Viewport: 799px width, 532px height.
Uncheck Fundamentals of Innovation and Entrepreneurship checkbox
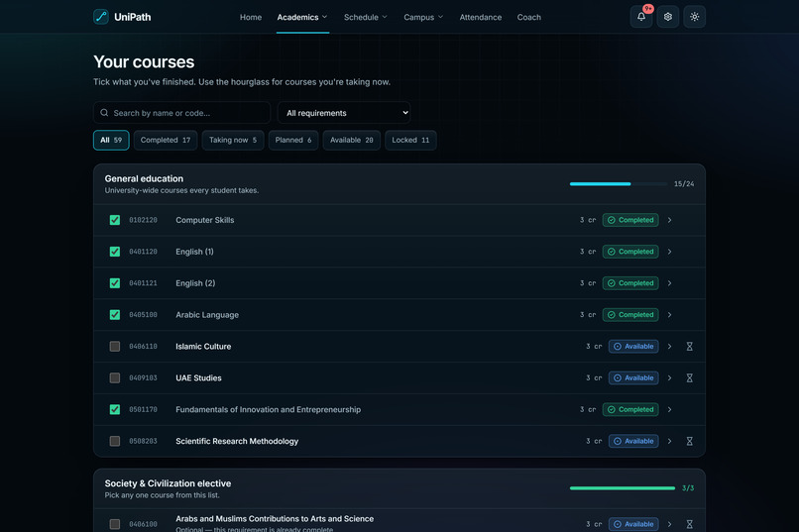click(115, 409)
